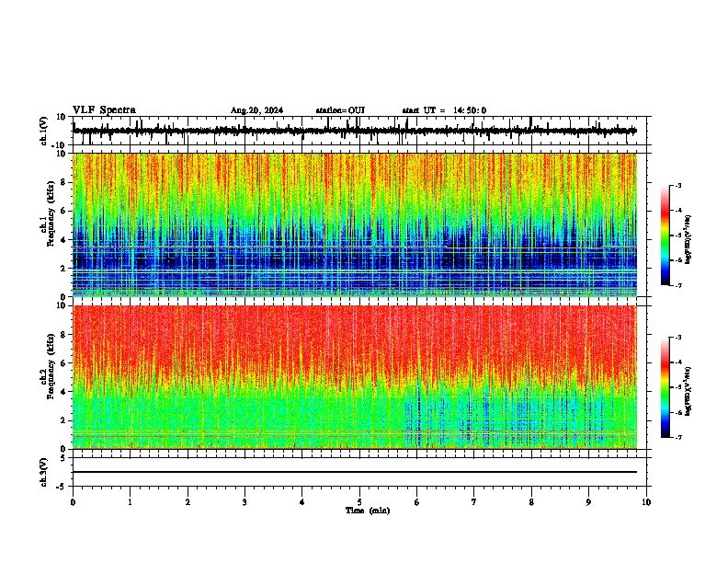Image resolution: width=728 pixels, height=563 pixels.
Task: Click the ch.2 spectrogram color scale bar
Action: 665,387
